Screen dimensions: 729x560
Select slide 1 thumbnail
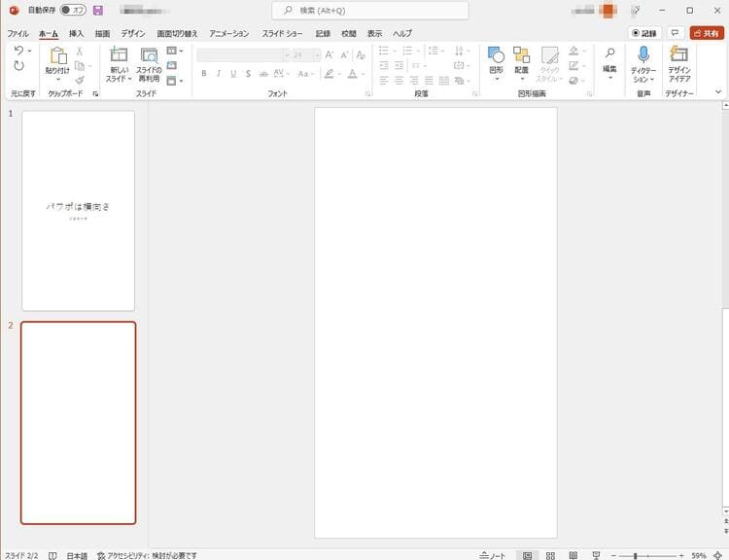pyautogui.click(x=78, y=211)
